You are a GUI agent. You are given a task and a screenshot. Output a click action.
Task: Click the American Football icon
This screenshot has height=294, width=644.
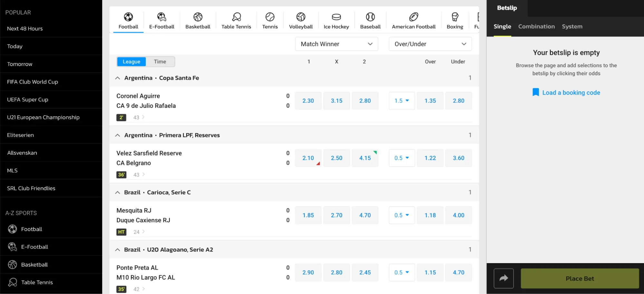pos(413,17)
